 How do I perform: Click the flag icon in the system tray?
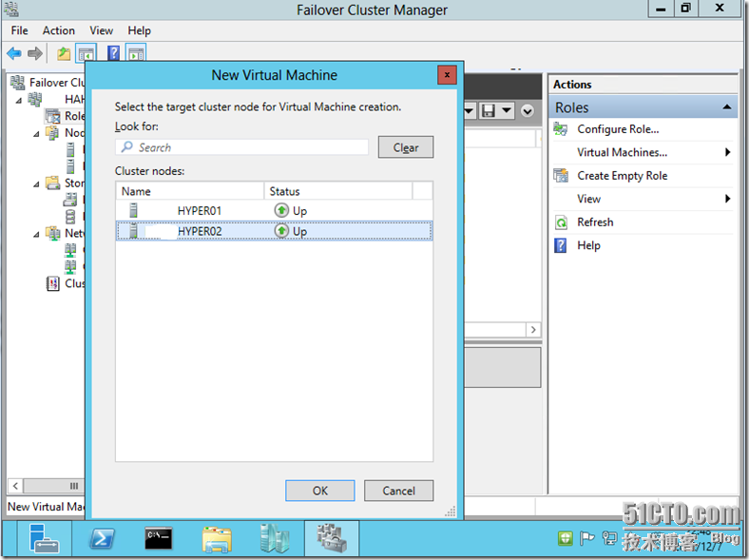point(586,538)
